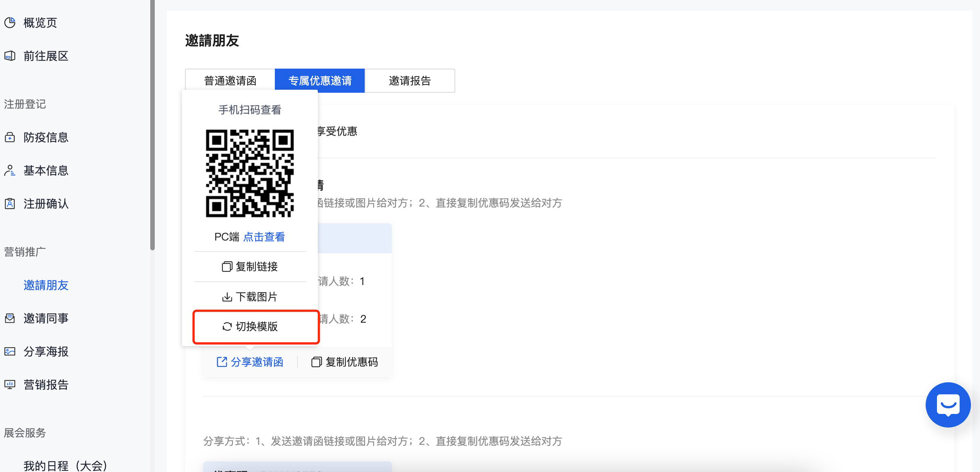980x472 pixels.
Task: Click the marketing report monitor icon
Action: (10, 385)
